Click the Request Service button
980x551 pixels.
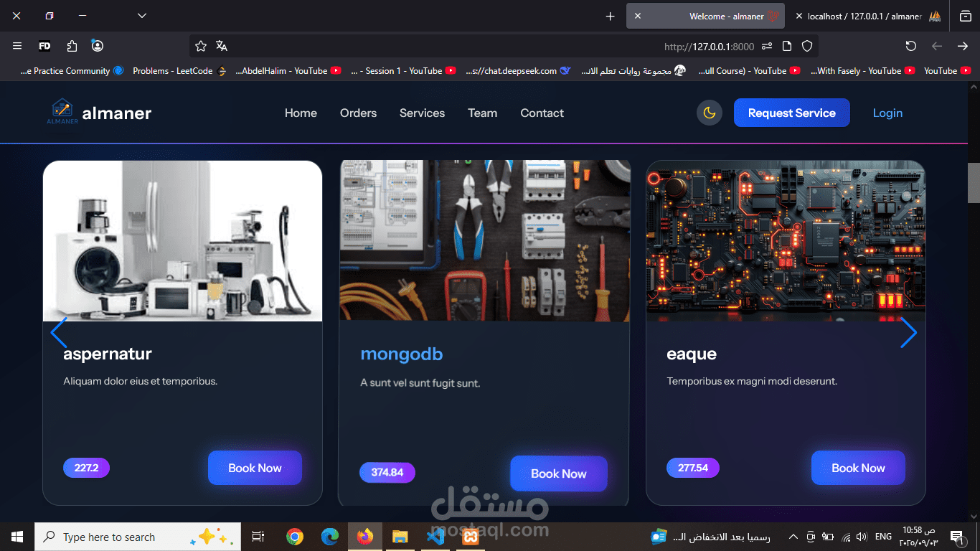tap(792, 113)
